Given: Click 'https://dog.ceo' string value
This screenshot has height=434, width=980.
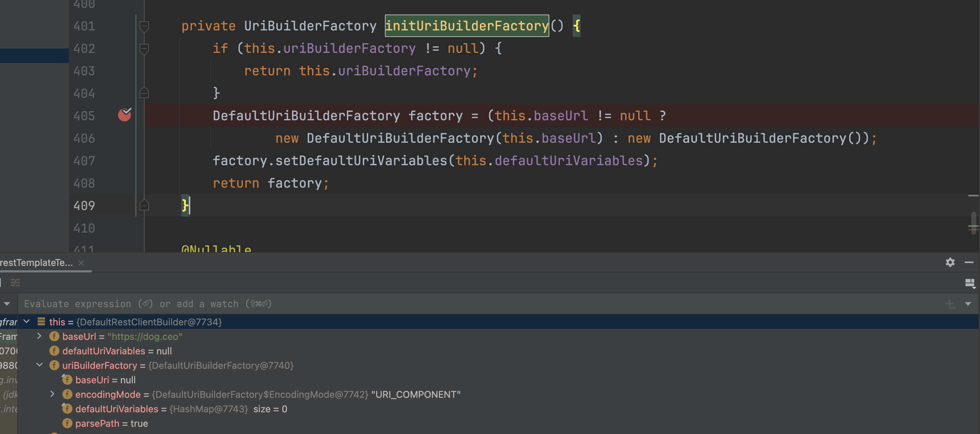Looking at the screenshot, I should pos(145,336).
